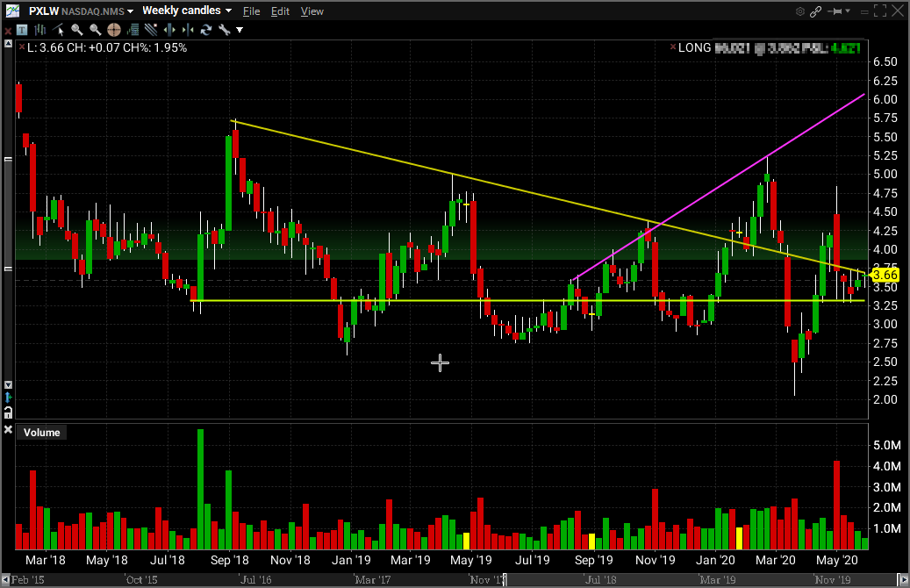The image size is (910, 588).
Task: Click the expand bar spacing icon
Action: [169, 30]
